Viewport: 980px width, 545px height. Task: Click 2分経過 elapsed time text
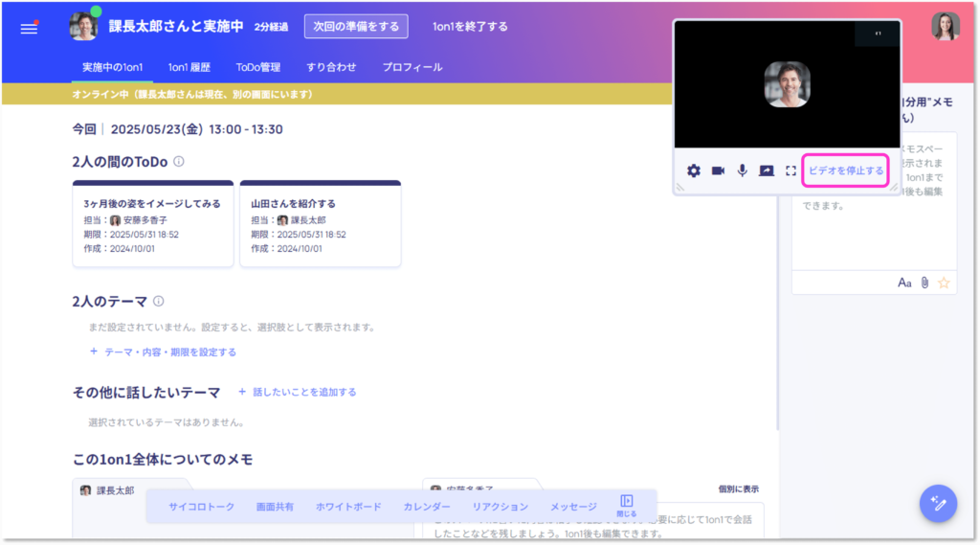point(271,27)
